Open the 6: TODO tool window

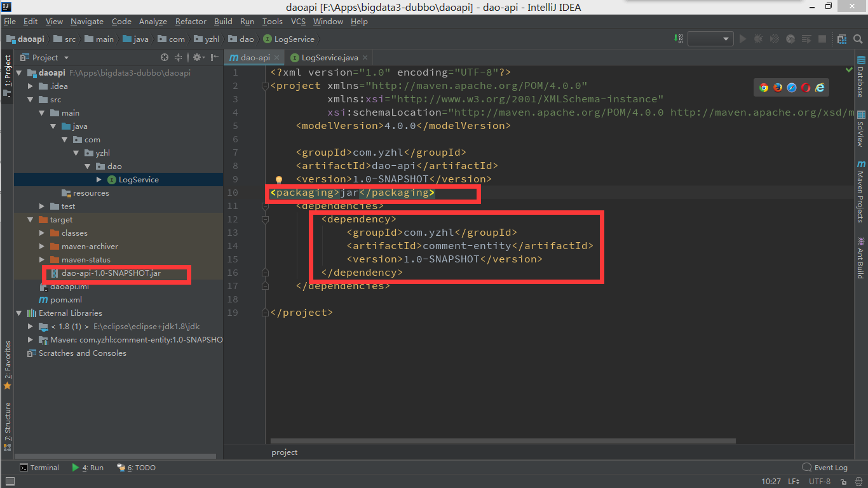tap(137, 468)
